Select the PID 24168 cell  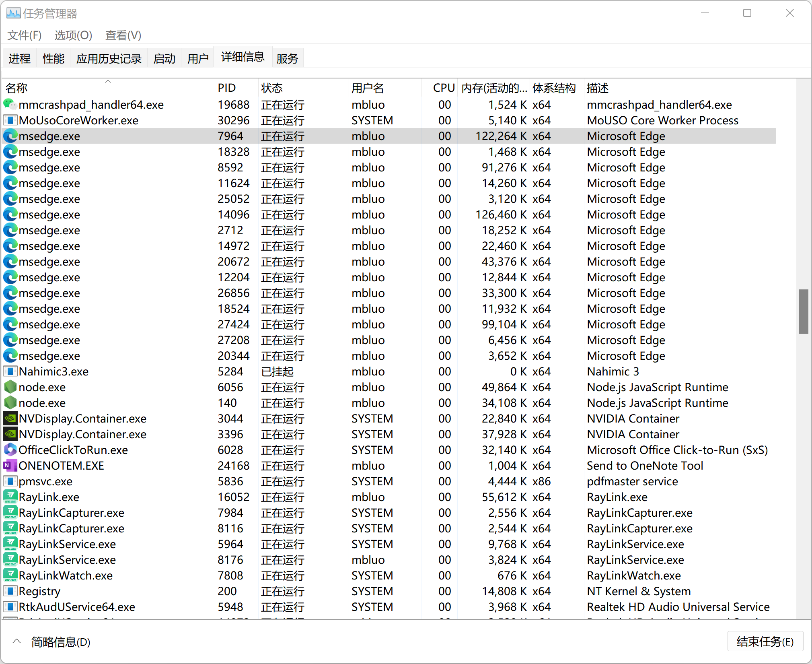[234, 466]
